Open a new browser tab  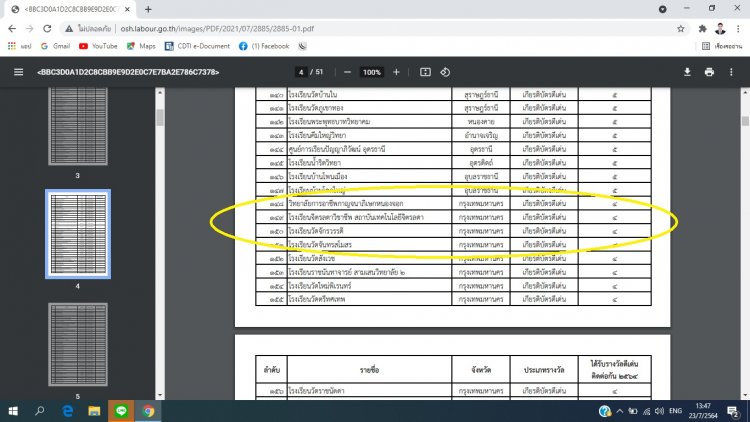pyautogui.click(x=148, y=9)
